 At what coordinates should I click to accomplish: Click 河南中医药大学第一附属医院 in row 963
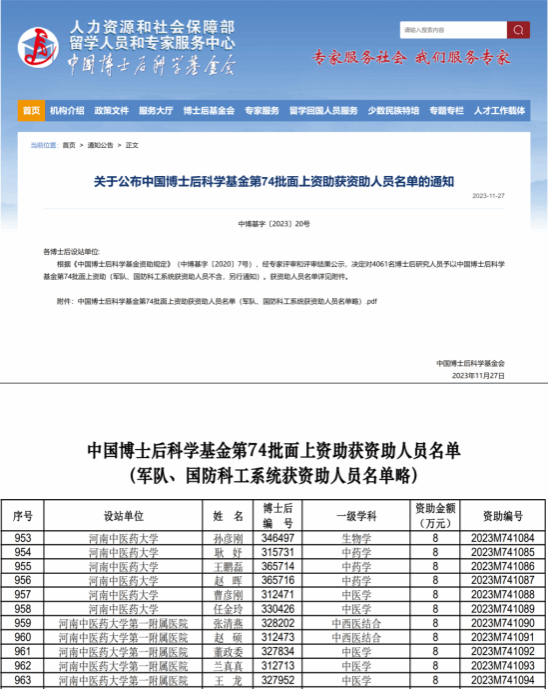pos(123,680)
